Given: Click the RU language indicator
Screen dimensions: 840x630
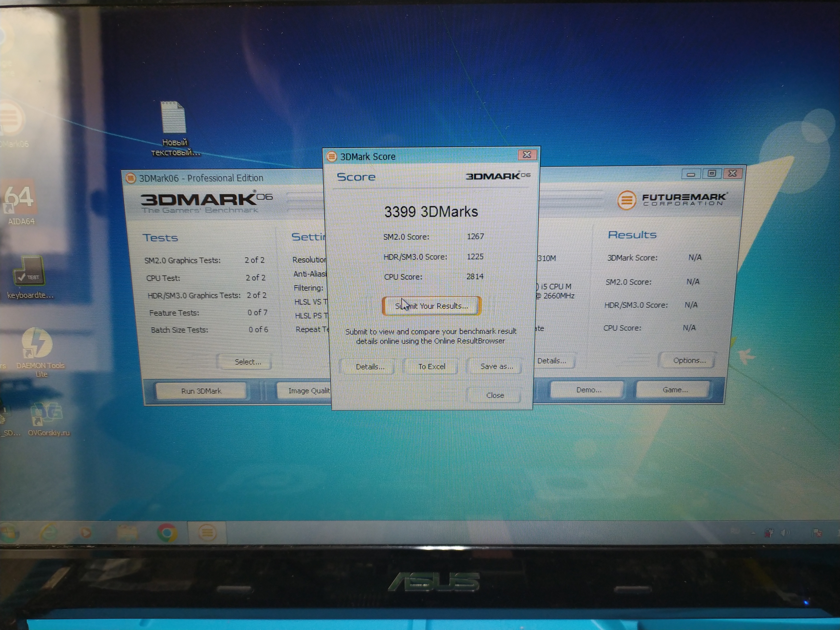Looking at the screenshot, I should [735, 532].
